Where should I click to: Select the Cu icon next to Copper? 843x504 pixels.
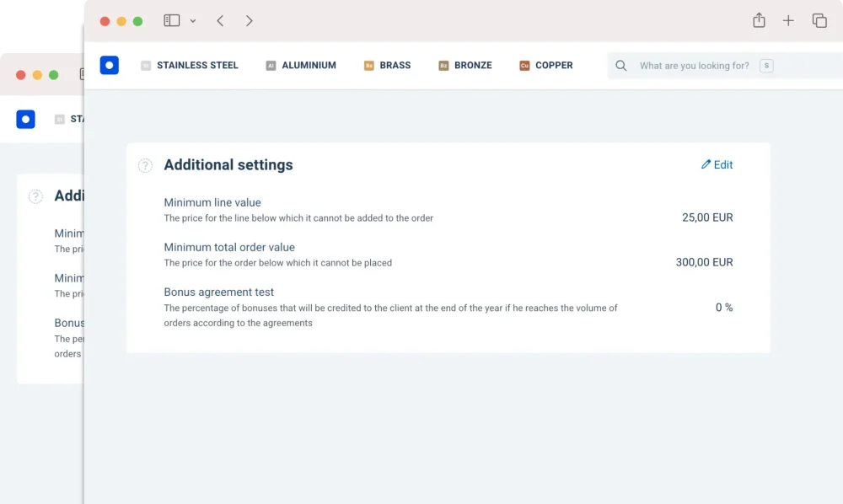tap(524, 65)
